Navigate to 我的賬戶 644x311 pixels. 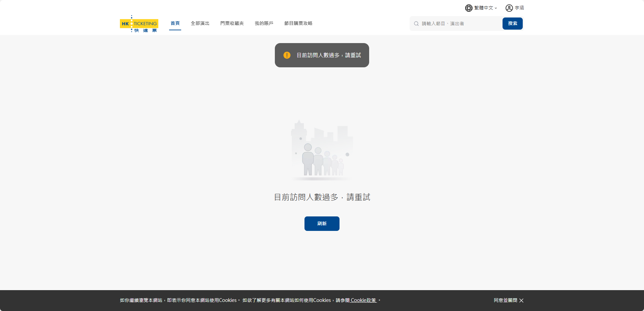(264, 23)
